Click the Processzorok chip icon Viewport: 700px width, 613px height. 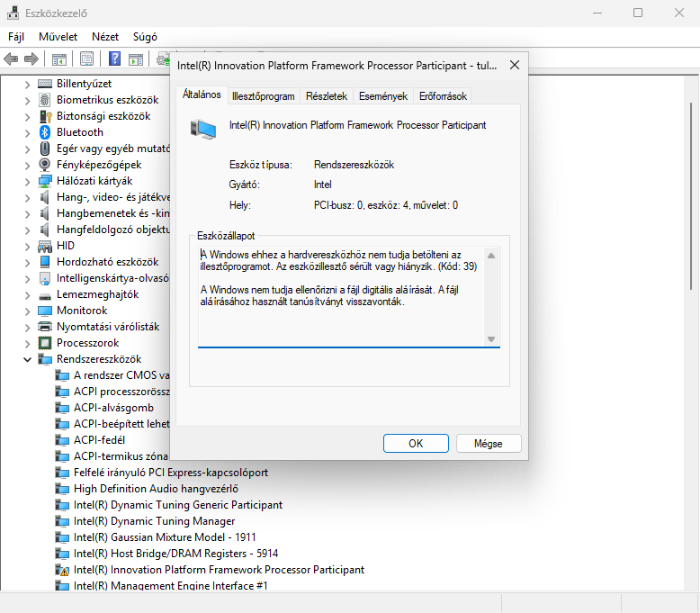45,343
